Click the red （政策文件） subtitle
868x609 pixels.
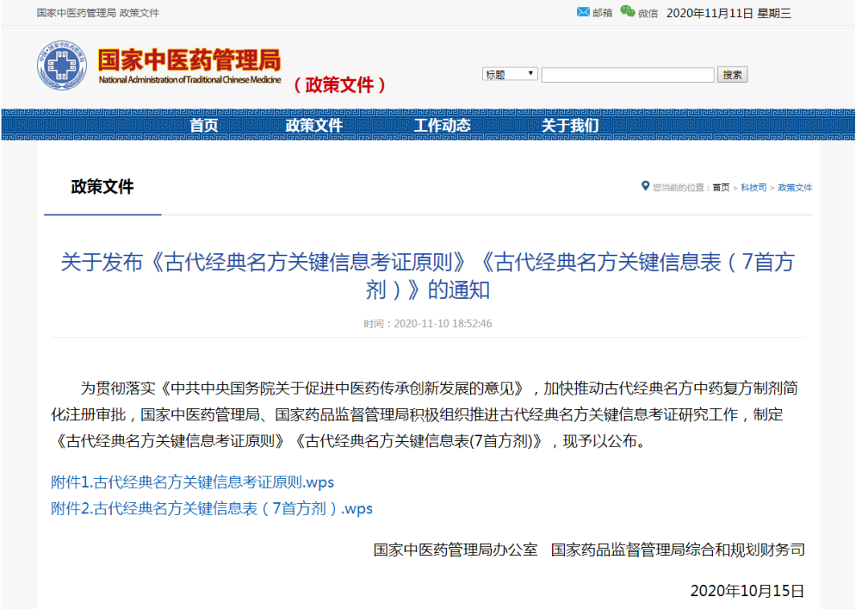(339, 84)
